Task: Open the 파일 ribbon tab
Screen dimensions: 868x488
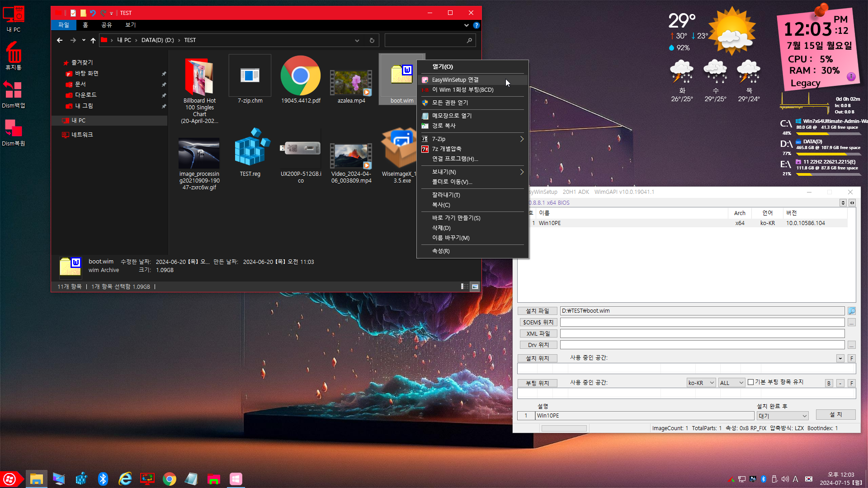Action: (x=64, y=25)
